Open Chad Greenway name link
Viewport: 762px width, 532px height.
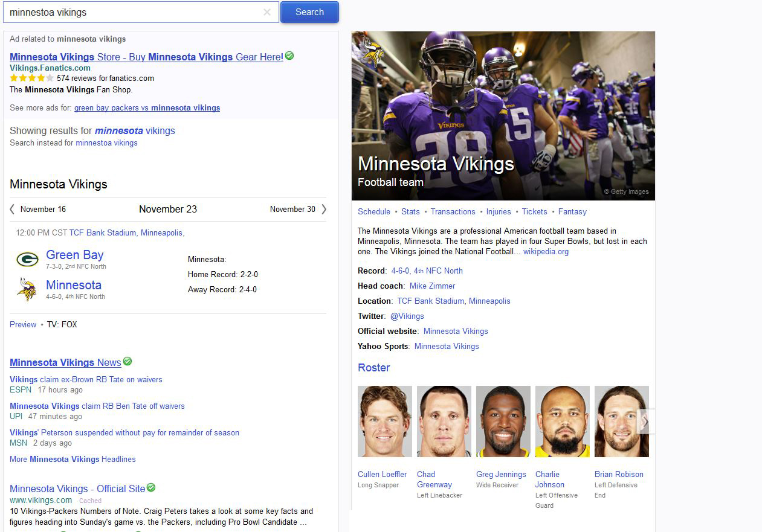434,479
